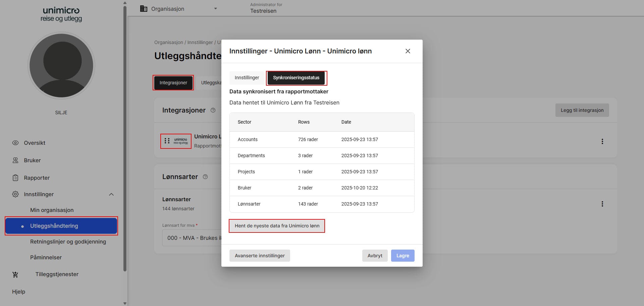644x306 pixels.
Task: Close the Unimicro Lønn settings dialog
Action: (x=408, y=51)
